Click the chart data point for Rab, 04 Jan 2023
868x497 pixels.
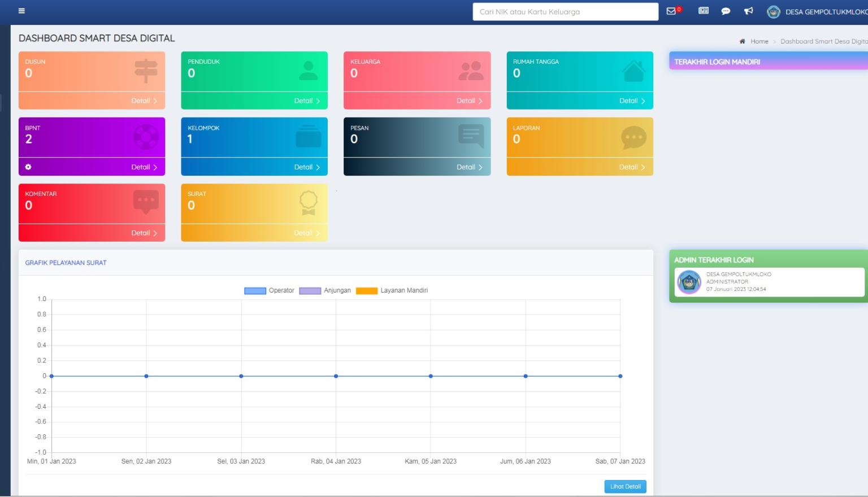click(336, 376)
